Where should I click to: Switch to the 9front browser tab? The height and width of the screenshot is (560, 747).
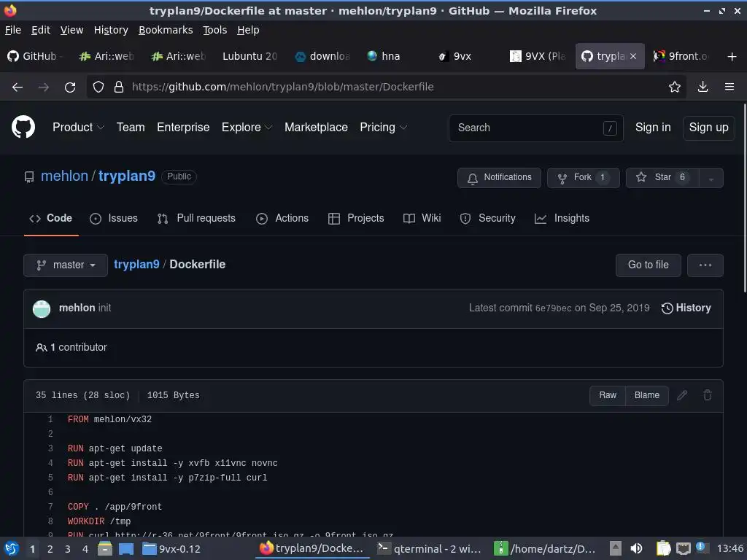pyautogui.click(x=681, y=56)
